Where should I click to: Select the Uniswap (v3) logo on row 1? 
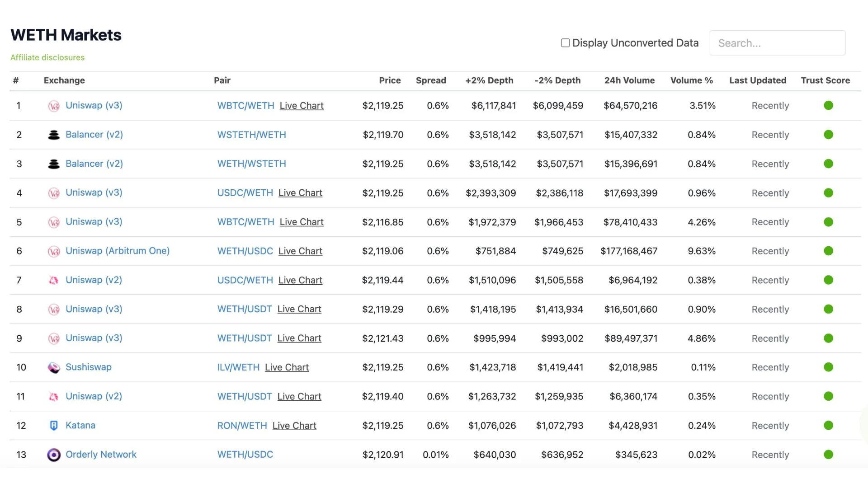pyautogui.click(x=54, y=105)
